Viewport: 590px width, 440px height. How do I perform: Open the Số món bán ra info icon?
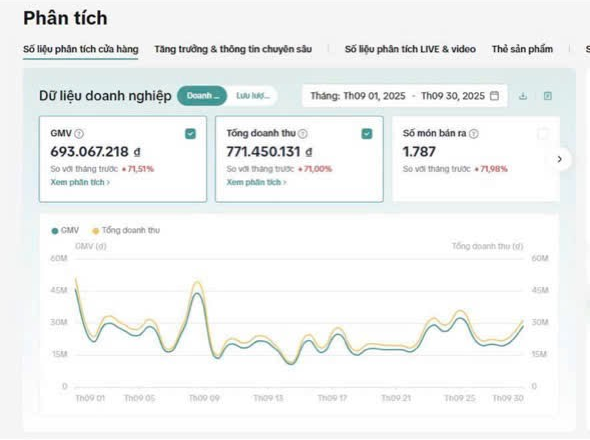[474, 134]
